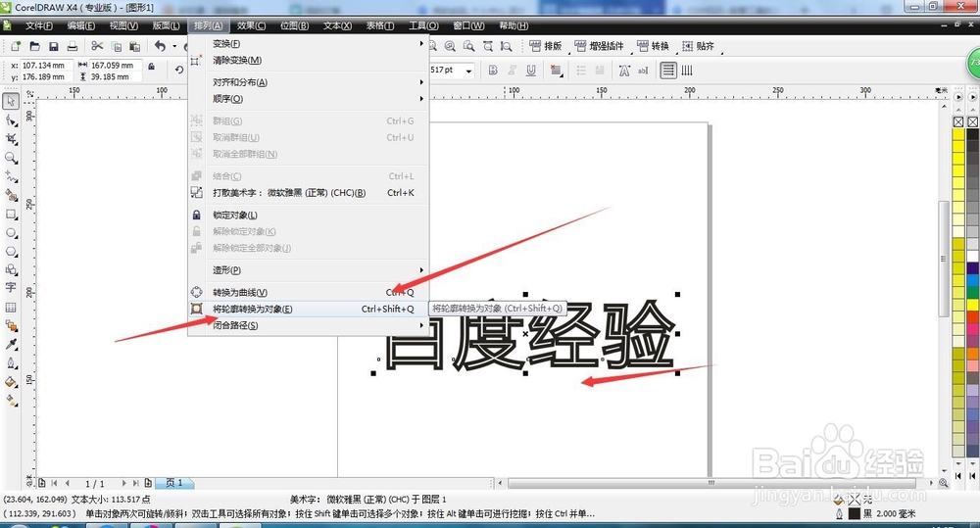Enable horizontal text direction
Screen dimensions: 980x528
tap(668, 70)
